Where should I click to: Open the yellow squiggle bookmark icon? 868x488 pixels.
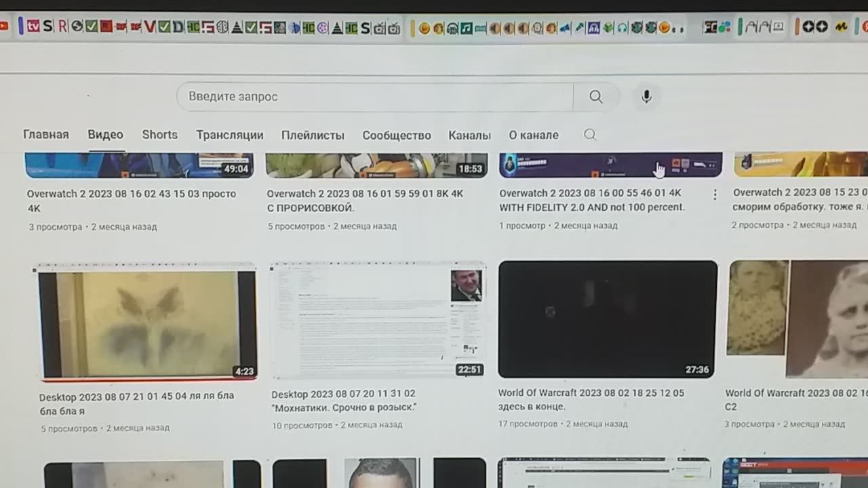point(841,27)
